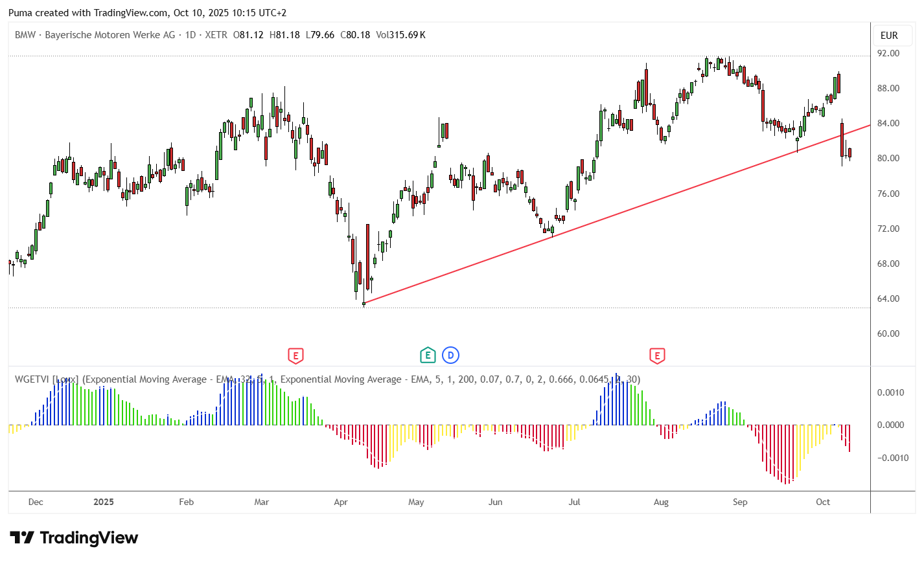Click the 84.00 price axis label
Viewport: 924px width, 562px height.
[x=888, y=123]
